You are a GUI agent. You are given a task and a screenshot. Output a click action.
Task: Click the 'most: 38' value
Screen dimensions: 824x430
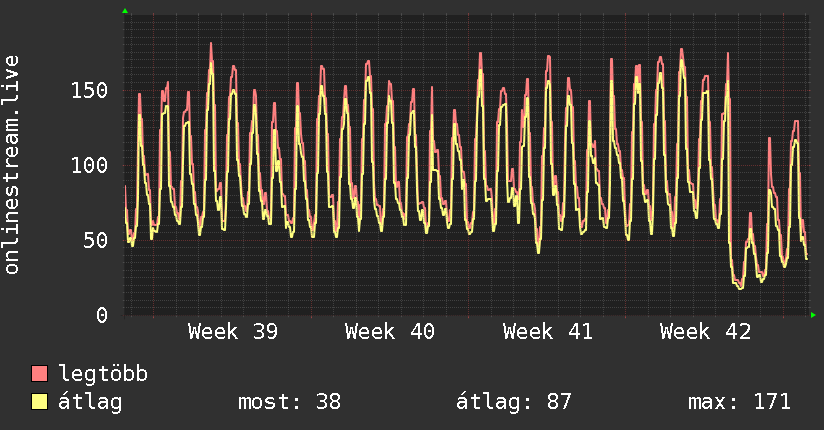click(x=290, y=402)
